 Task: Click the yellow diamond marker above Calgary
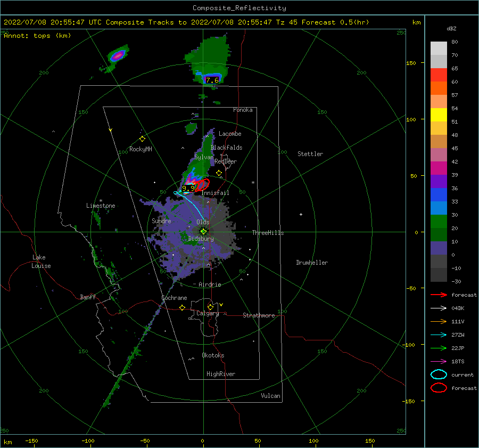210,307
